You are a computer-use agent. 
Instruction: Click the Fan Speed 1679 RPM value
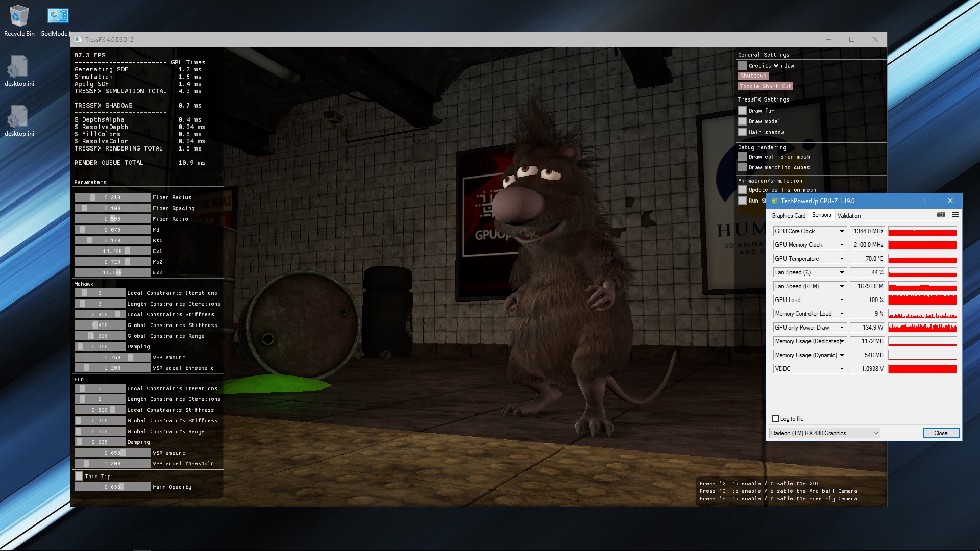[867, 286]
